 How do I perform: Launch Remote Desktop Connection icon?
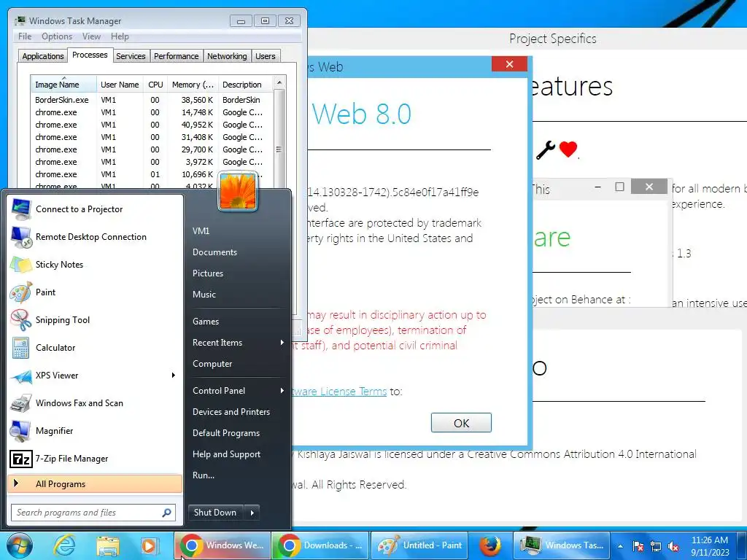click(21, 237)
